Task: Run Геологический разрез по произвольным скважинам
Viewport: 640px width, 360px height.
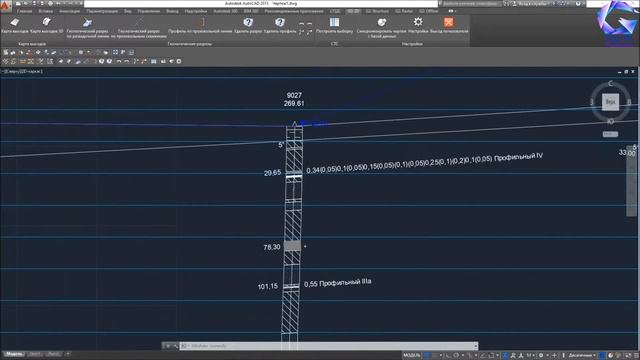Action: coord(139,27)
